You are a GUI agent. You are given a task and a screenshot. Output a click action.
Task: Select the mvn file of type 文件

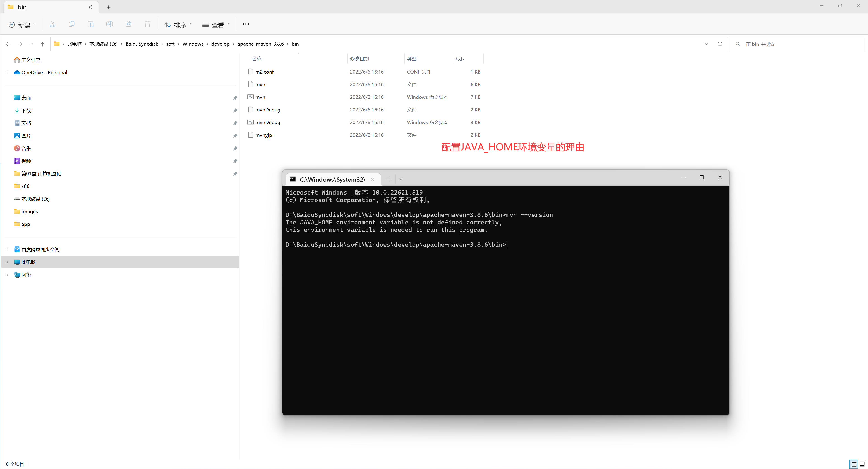pyautogui.click(x=364, y=84)
